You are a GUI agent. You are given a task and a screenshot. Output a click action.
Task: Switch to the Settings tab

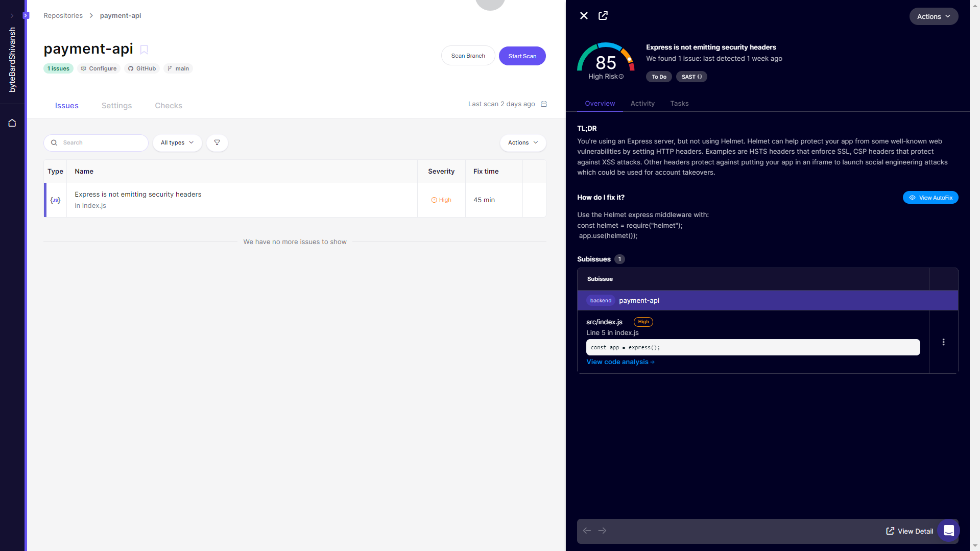point(116,106)
